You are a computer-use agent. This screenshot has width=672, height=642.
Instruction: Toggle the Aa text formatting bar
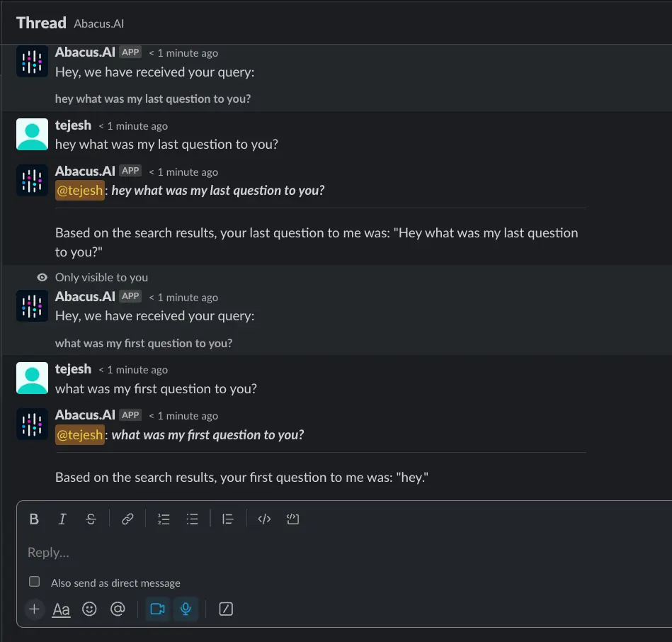[x=61, y=609]
